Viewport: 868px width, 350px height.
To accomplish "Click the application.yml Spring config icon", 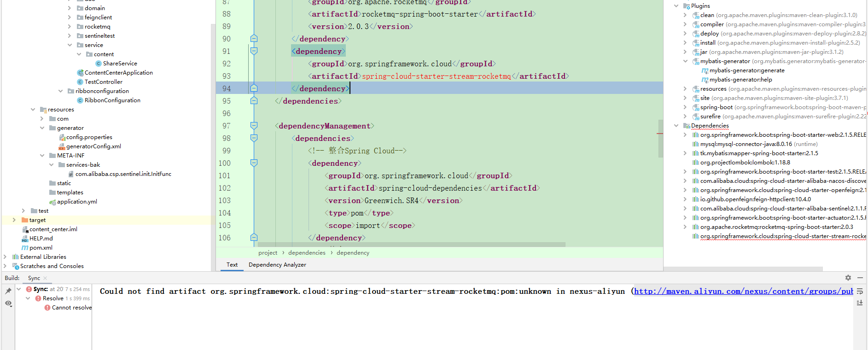I will click(52, 202).
